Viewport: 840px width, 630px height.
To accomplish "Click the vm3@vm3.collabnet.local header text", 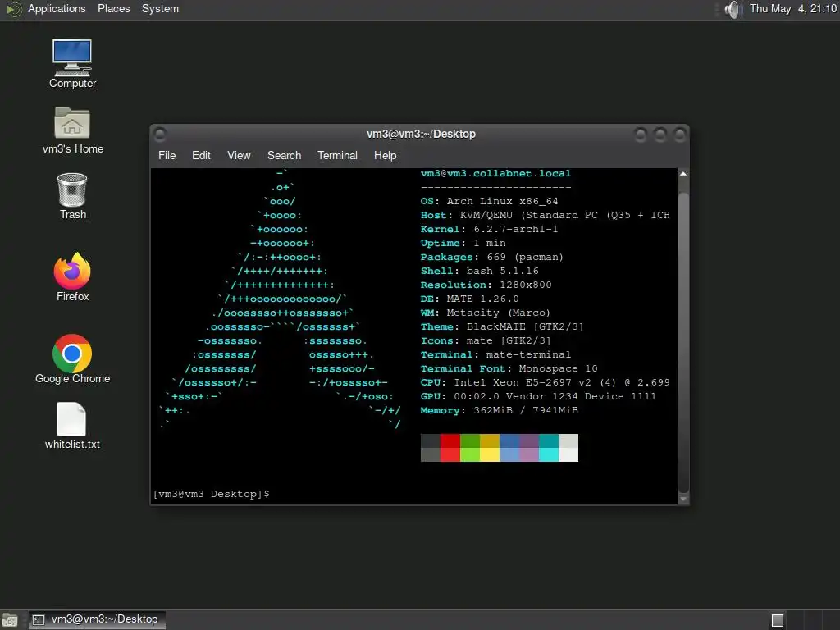I will tap(495, 174).
